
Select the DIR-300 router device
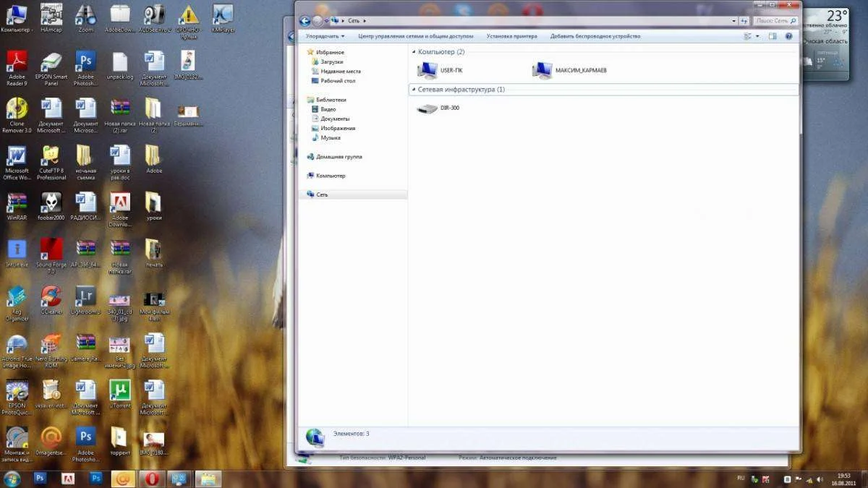[439, 108]
